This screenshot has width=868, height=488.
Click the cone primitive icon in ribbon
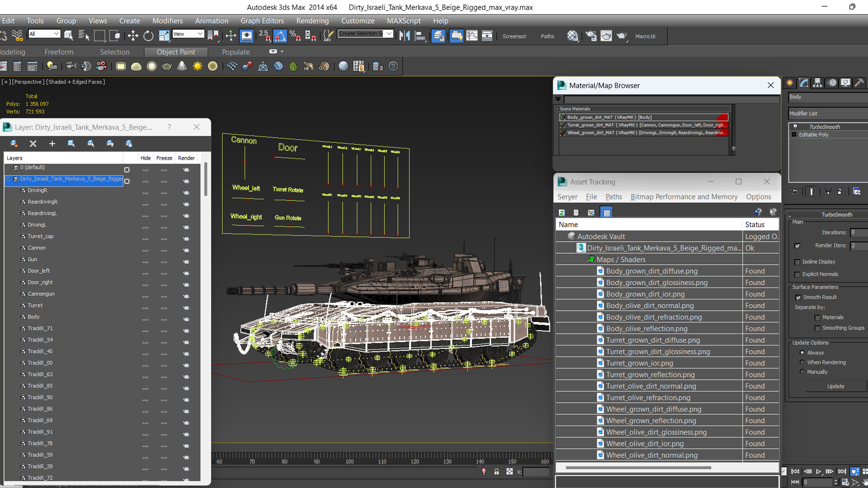[x=182, y=66]
